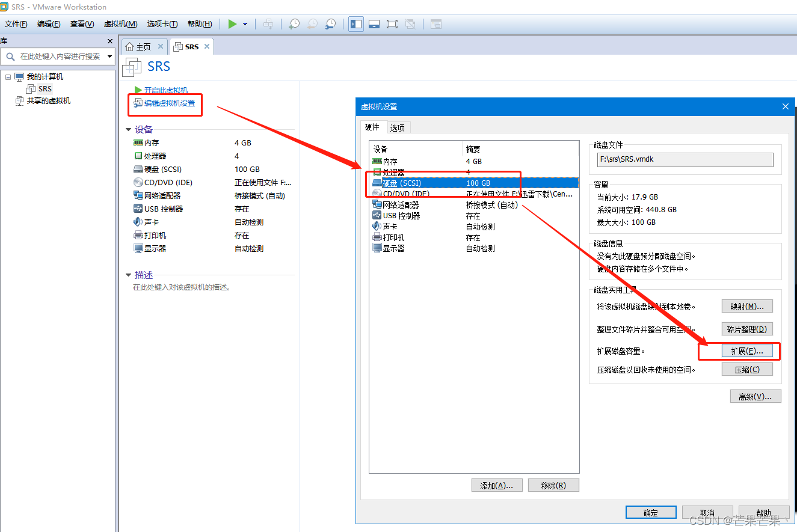Open the 选项卡(T) menu
This screenshot has width=797, height=532.
[x=162, y=24]
